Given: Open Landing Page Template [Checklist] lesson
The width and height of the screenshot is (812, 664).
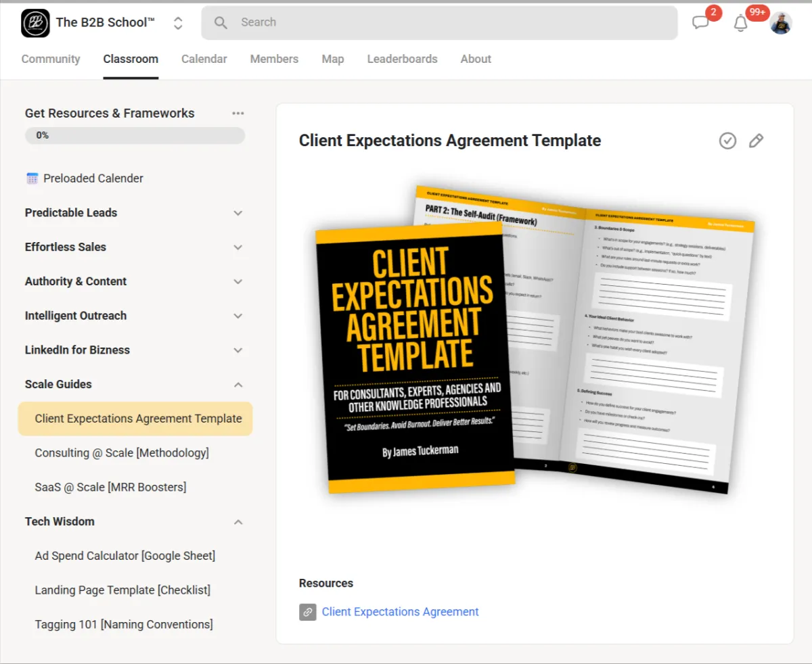Looking at the screenshot, I should tap(122, 590).
